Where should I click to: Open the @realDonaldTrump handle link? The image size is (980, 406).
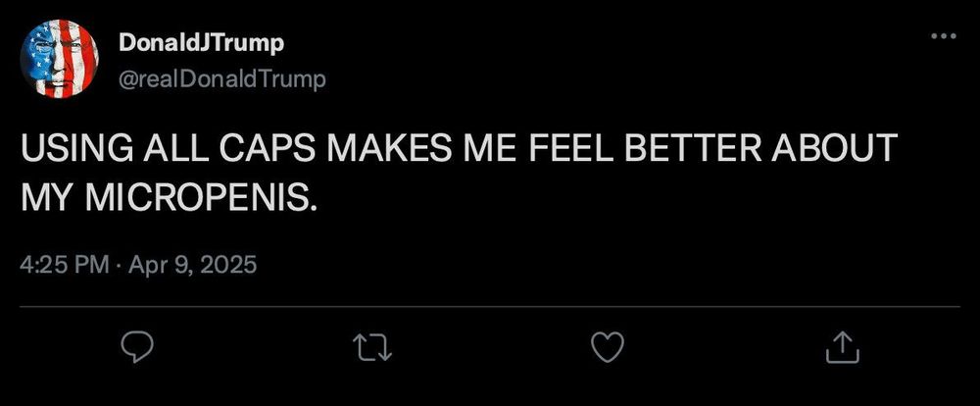(221, 80)
